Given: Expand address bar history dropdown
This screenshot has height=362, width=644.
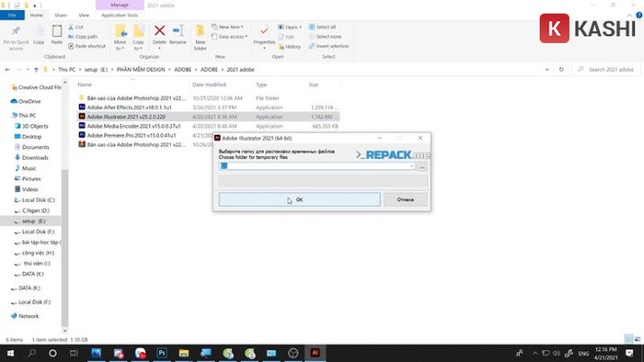Looking at the screenshot, I should tap(546, 70).
